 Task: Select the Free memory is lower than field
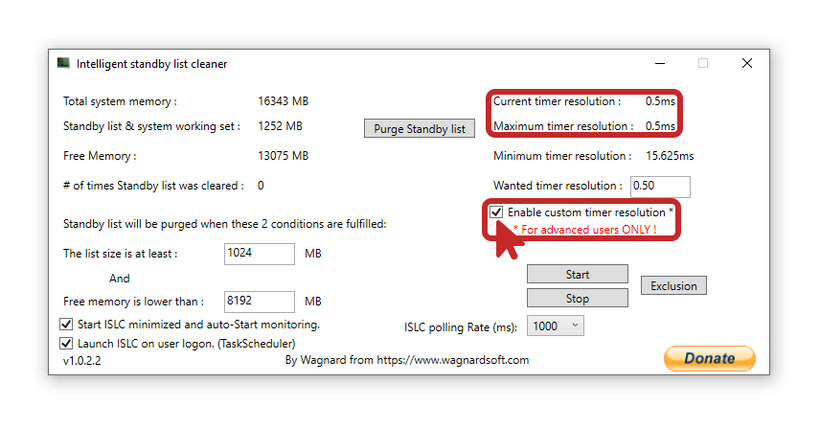coord(259,301)
